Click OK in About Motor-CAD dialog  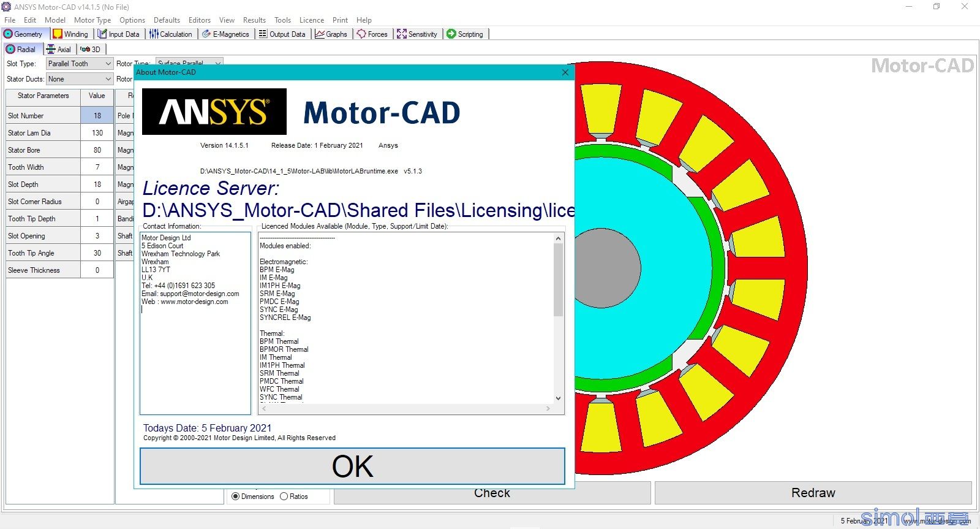point(352,466)
